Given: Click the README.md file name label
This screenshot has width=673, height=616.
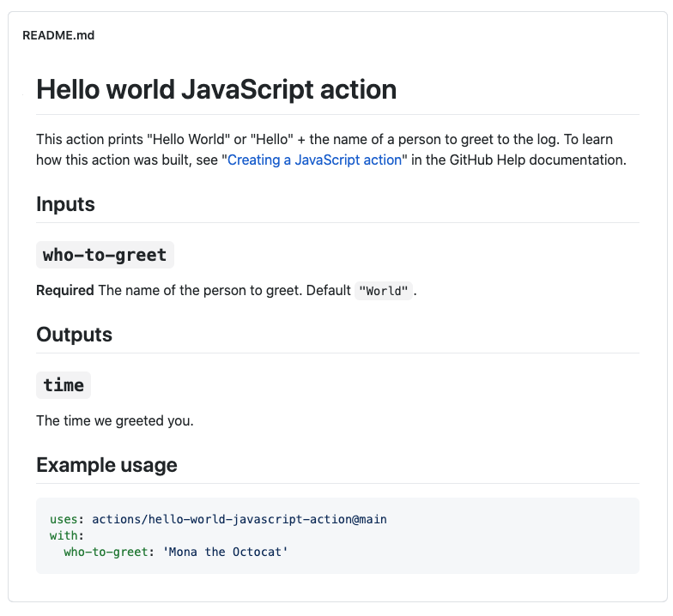Looking at the screenshot, I should [58, 35].
